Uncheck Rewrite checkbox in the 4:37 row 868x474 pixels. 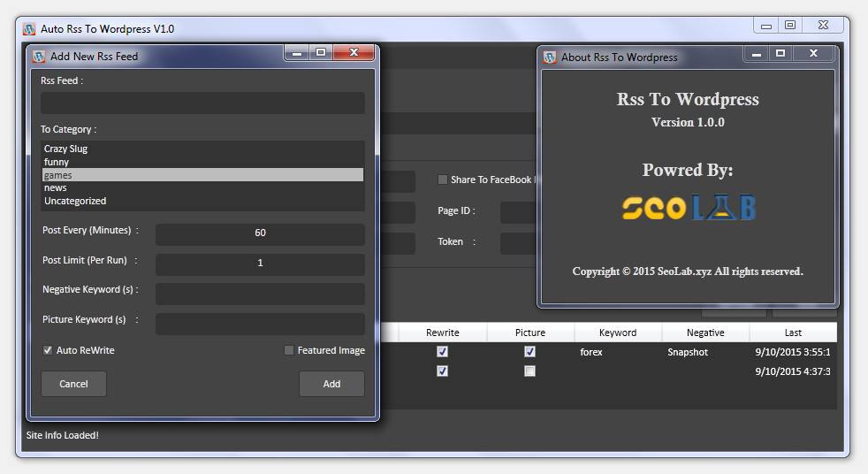pyautogui.click(x=442, y=371)
